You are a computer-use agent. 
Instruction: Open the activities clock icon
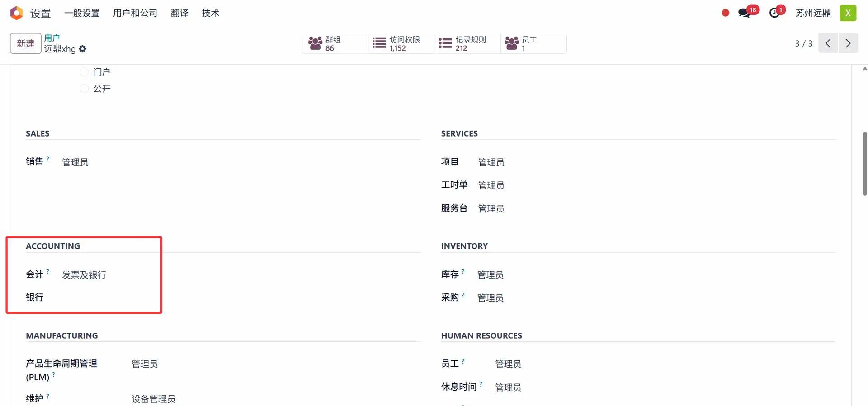coord(775,13)
